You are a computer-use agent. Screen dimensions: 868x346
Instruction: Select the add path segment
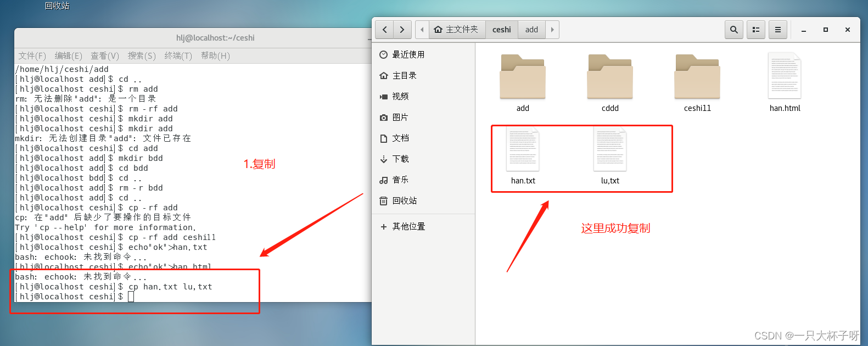click(531, 30)
